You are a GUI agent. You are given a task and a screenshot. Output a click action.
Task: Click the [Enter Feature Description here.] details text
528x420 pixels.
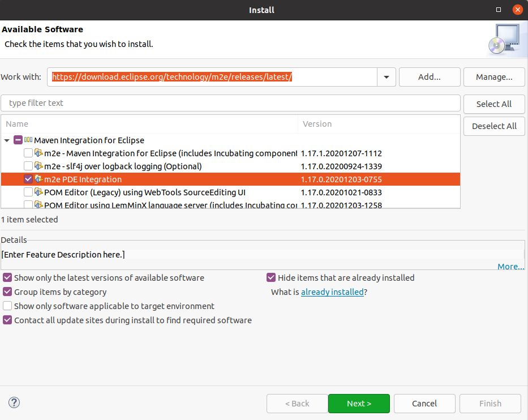pyautogui.click(x=63, y=255)
